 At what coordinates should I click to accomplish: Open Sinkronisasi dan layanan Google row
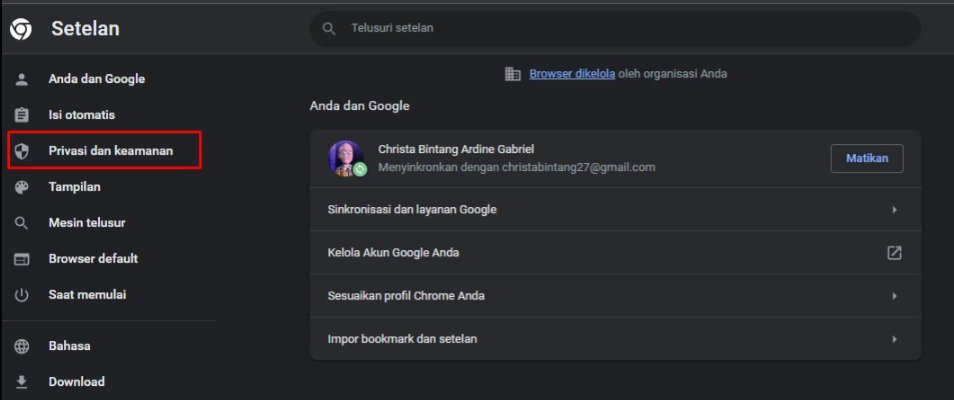615,209
